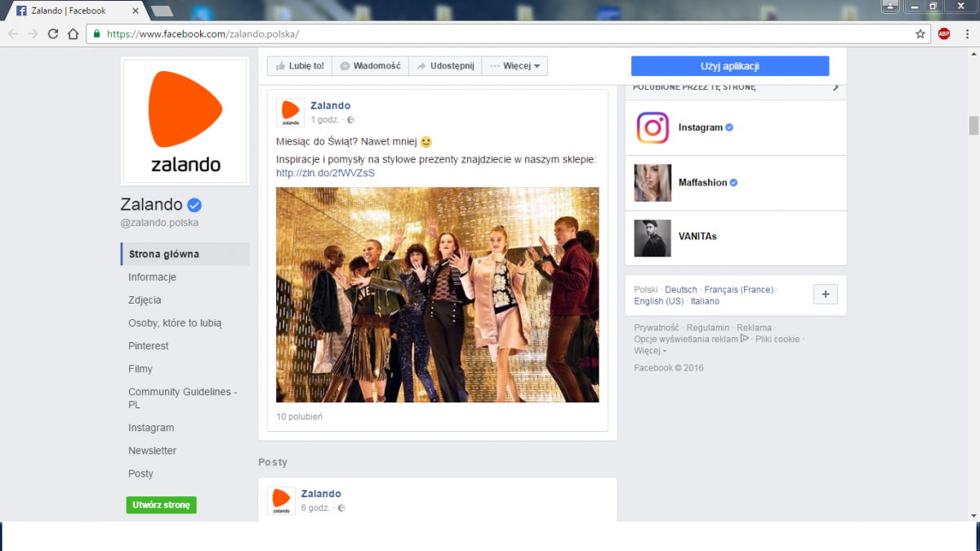The width and height of the screenshot is (980, 551).
Task: Open Instagram in the left sidebar
Action: coord(151,427)
